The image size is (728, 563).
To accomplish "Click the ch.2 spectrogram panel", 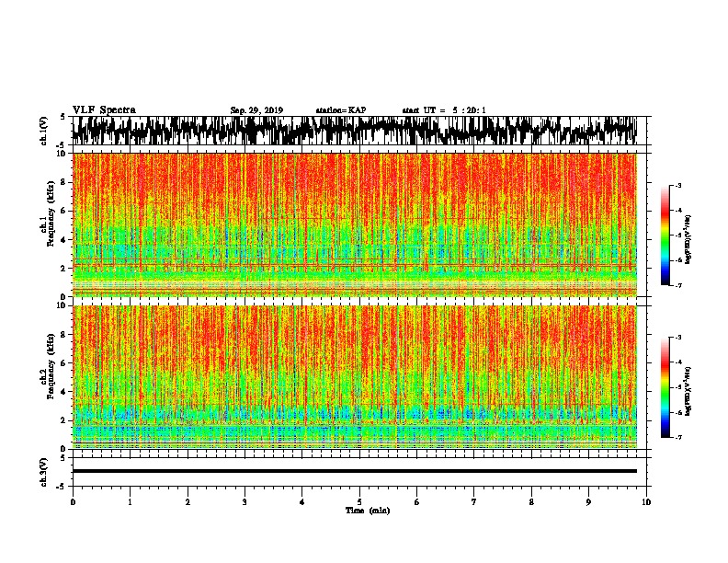I will 355,377.
